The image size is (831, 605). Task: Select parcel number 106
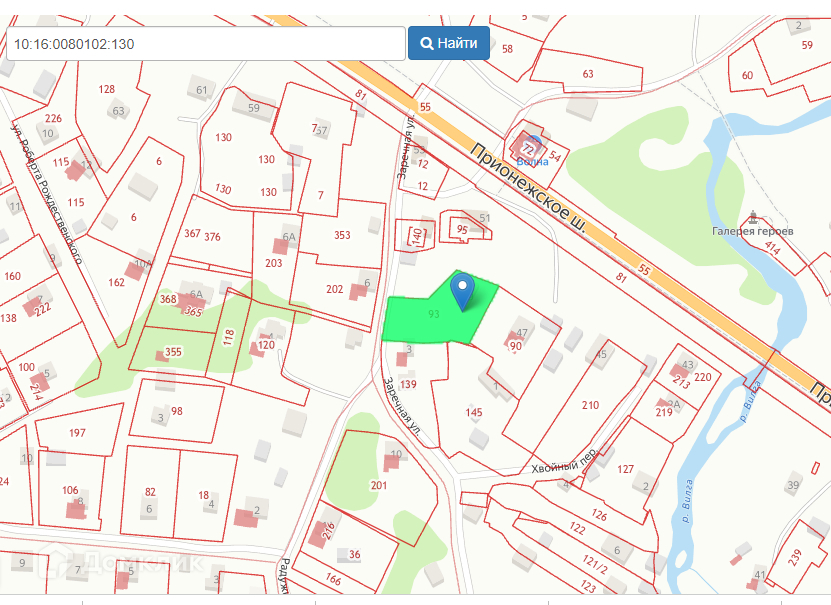pos(70,490)
